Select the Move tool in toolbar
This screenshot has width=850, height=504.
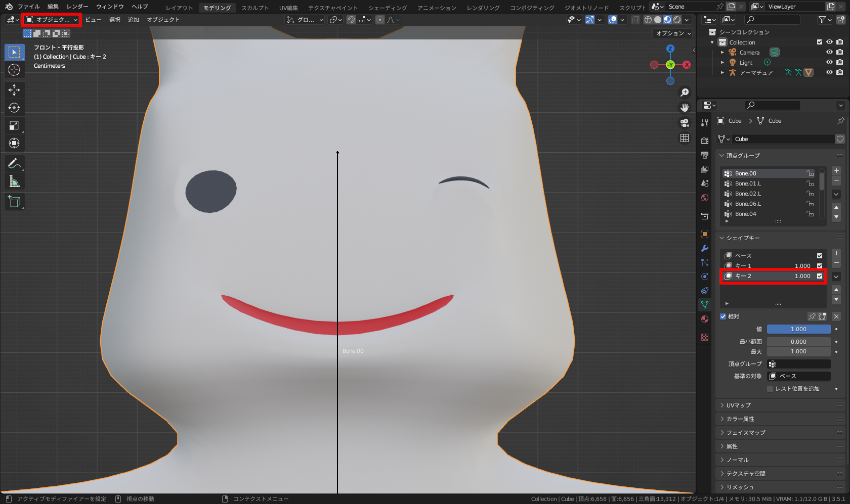14,90
